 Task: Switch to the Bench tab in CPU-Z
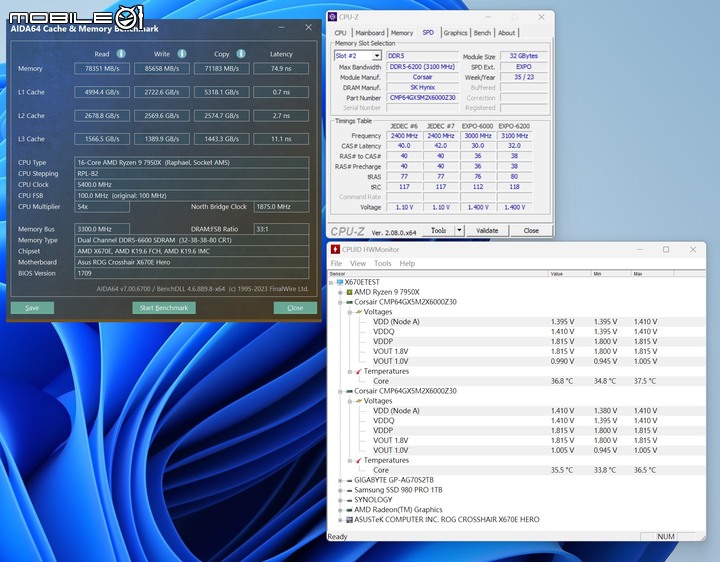(x=482, y=33)
